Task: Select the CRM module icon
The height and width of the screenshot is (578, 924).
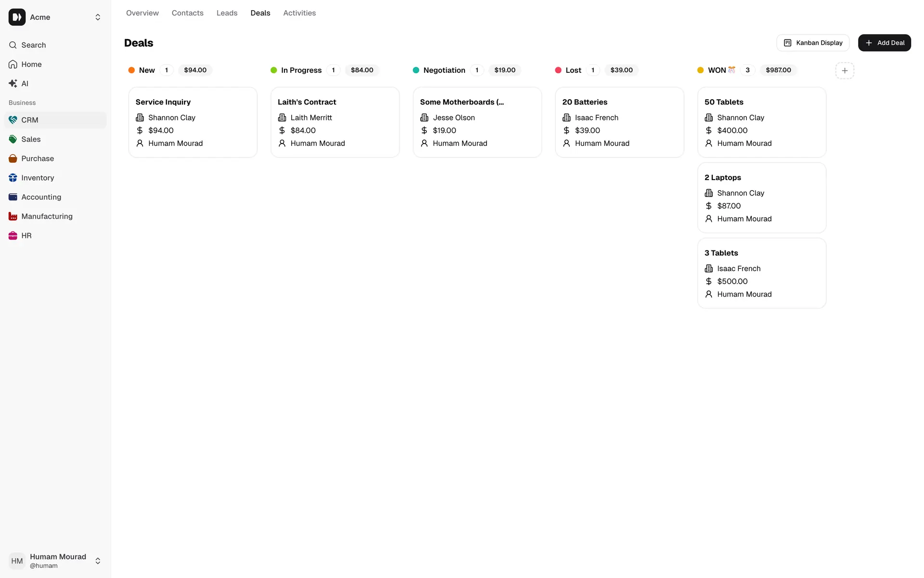Action: point(13,119)
